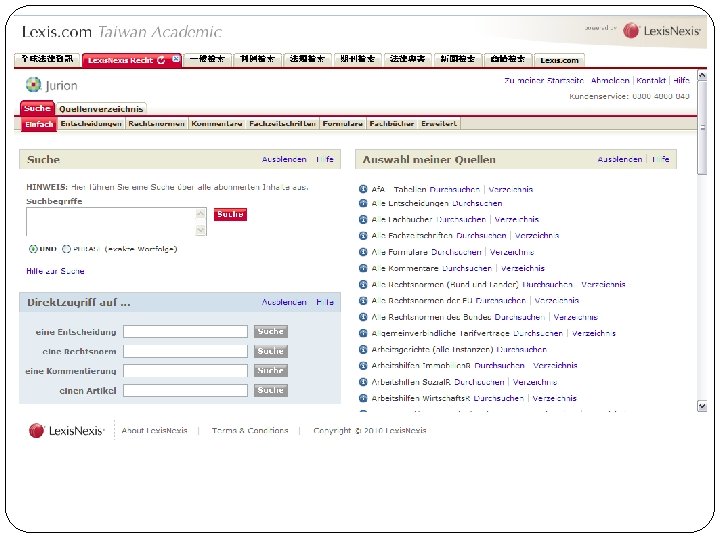The width and height of the screenshot is (720, 540).
Task: Open info icon for Alle Formulare source
Action: [x=363, y=252]
